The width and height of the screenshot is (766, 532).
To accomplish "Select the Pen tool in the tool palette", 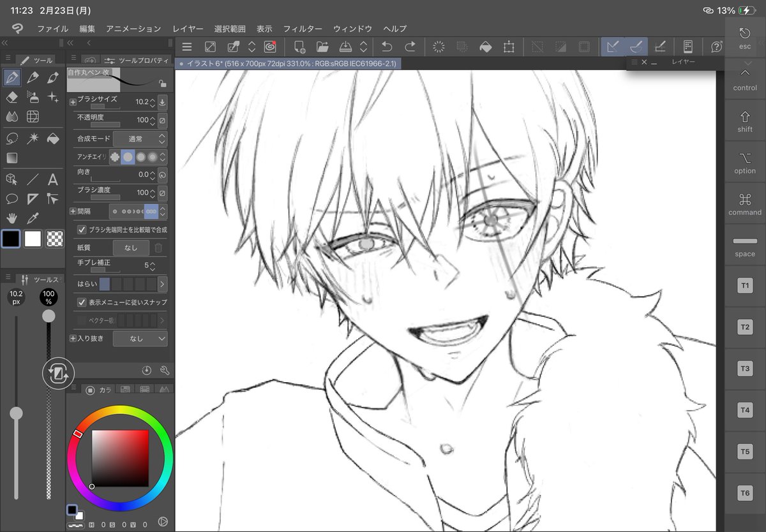I will click(x=11, y=78).
